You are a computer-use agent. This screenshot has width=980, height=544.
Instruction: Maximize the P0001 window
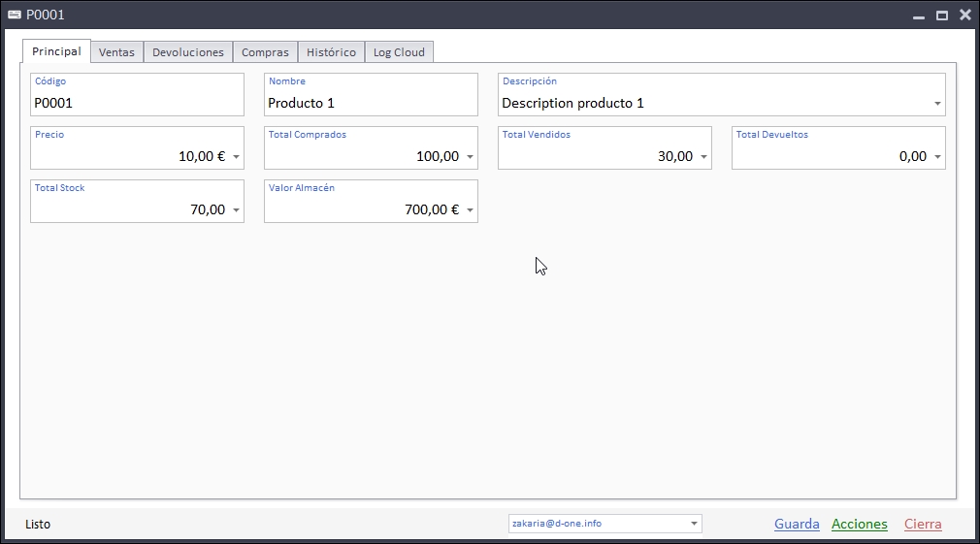tap(941, 15)
